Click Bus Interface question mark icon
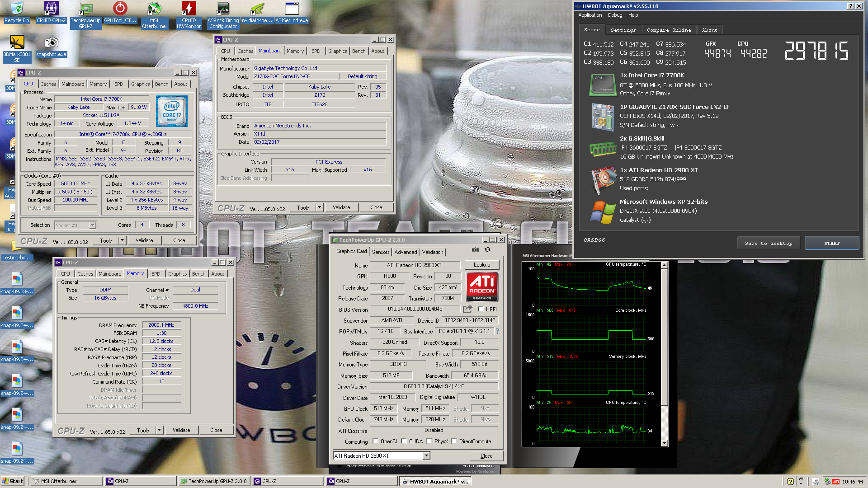This screenshot has width=868, height=488. tap(497, 331)
